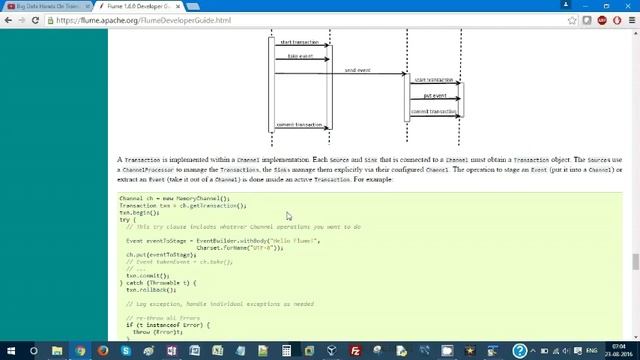Click the 'ch.put(eventToStage);' code line

pyautogui.click(x=161, y=255)
